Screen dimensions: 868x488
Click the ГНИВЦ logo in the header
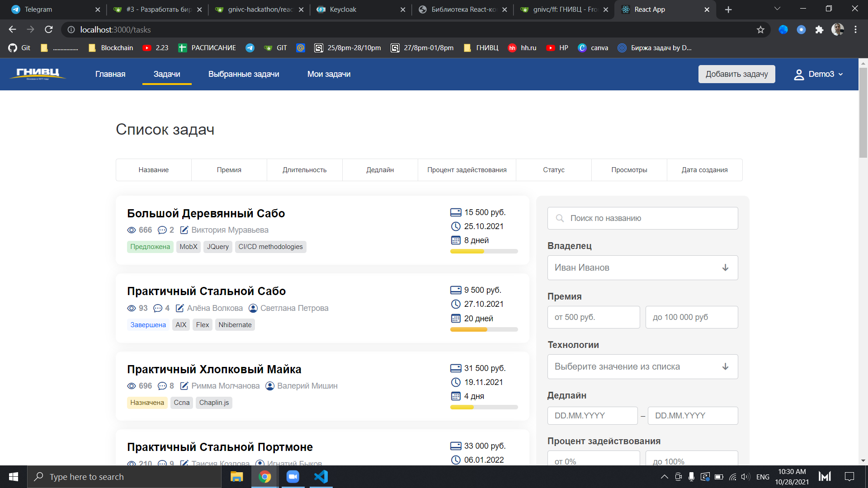point(38,74)
